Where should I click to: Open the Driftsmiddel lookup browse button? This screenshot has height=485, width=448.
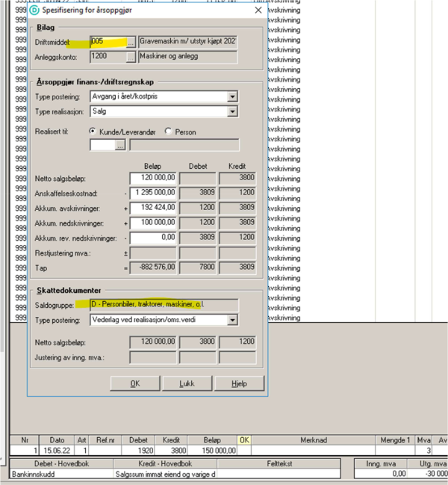pos(131,42)
